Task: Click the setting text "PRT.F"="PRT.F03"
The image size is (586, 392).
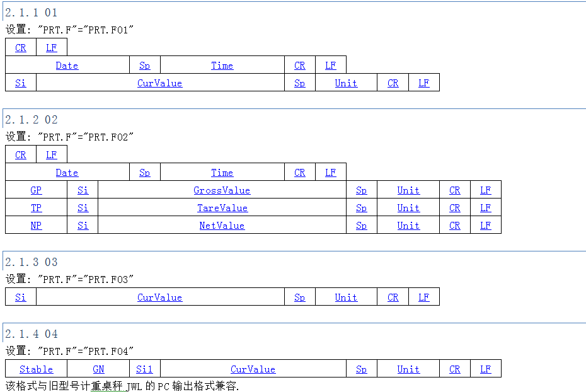Action: pos(86,279)
